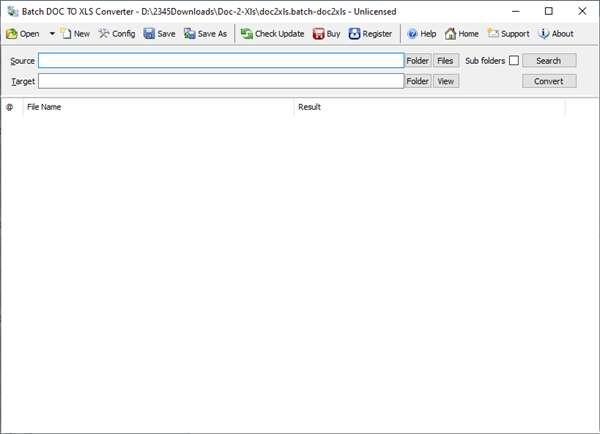Choose Save As in the toolbar
This screenshot has height=434, width=600.
pyautogui.click(x=190, y=34)
